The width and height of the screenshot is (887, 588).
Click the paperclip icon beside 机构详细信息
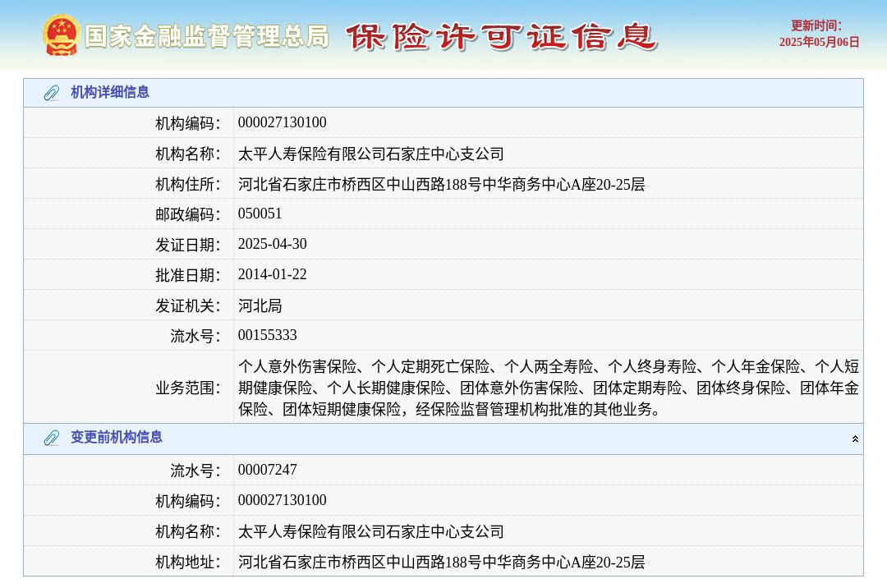point(52,93)
